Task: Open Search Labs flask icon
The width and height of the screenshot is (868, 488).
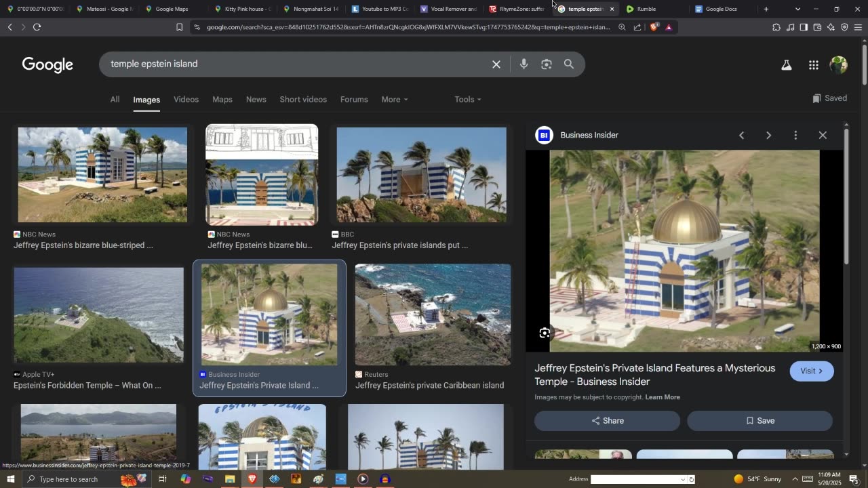Action: (787, 65)
